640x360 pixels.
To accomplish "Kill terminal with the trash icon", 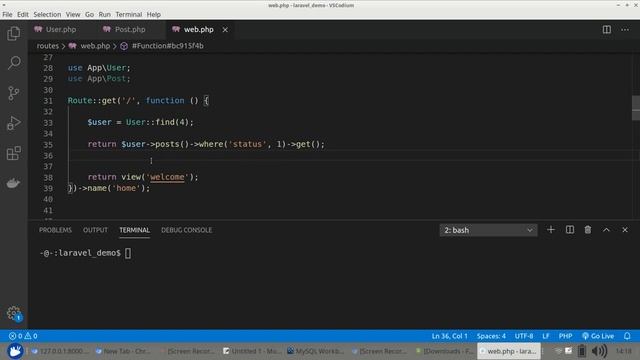I will (x=588, y=230).
